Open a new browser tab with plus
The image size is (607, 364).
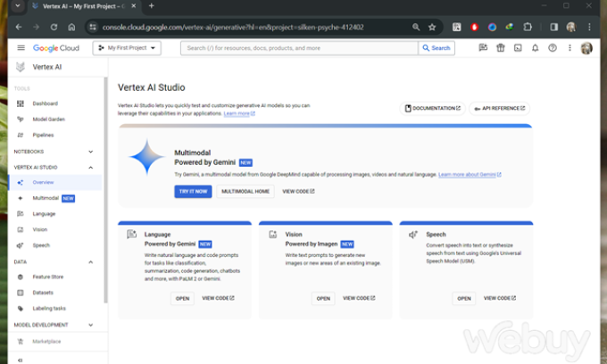click(x=152, y=6)
